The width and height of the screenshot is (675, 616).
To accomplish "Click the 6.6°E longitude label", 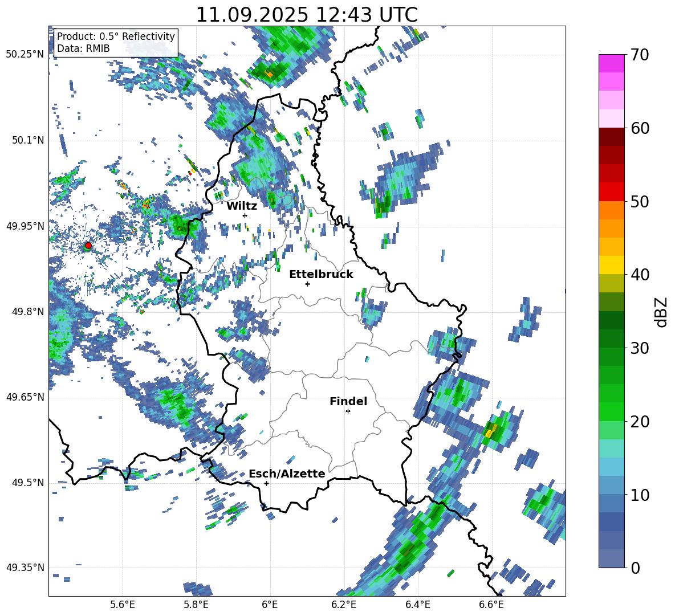I will point(491,605).
